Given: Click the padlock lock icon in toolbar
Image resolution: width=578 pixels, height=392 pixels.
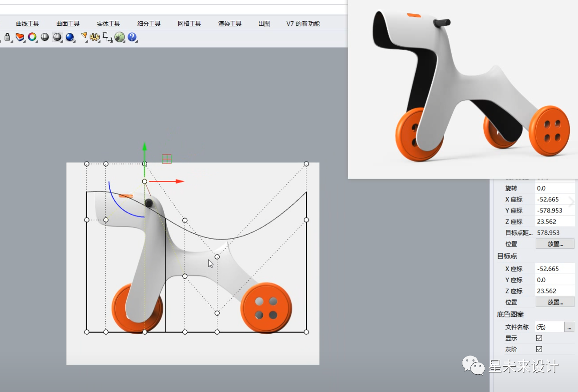Looking at the screenshot, I should (x=7, y=37).
